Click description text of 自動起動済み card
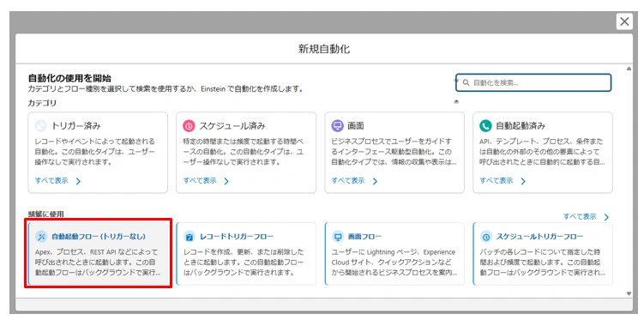The image size is (644, 320). (542, 152)
